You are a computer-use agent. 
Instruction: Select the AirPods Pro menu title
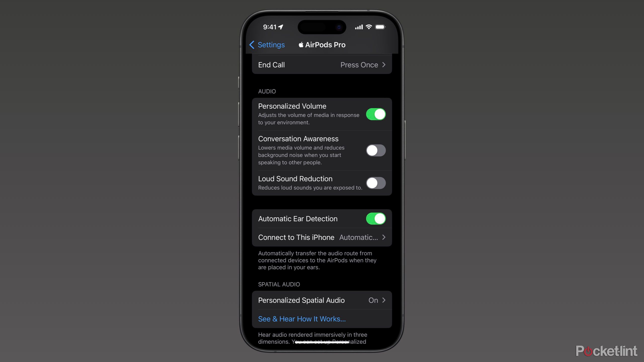[321, 45]
